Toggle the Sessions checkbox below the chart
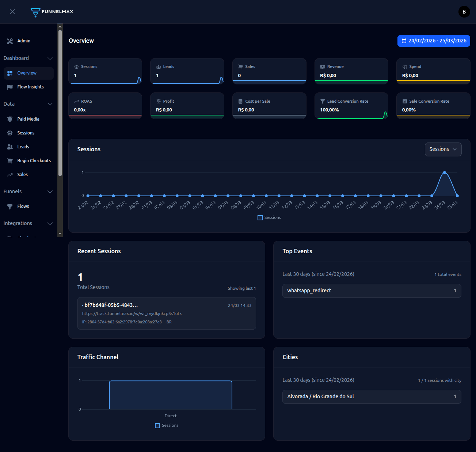476x452 pixels. tap(260, 217)
